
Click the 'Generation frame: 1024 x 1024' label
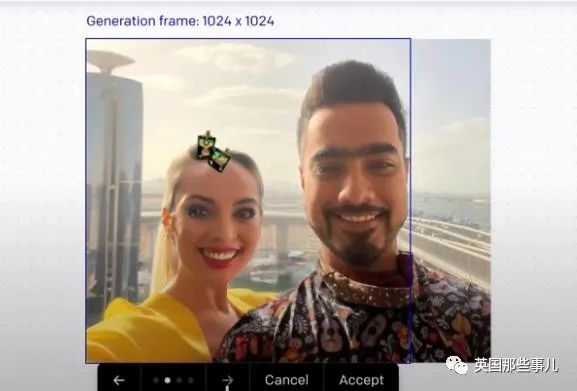(180, 21)
